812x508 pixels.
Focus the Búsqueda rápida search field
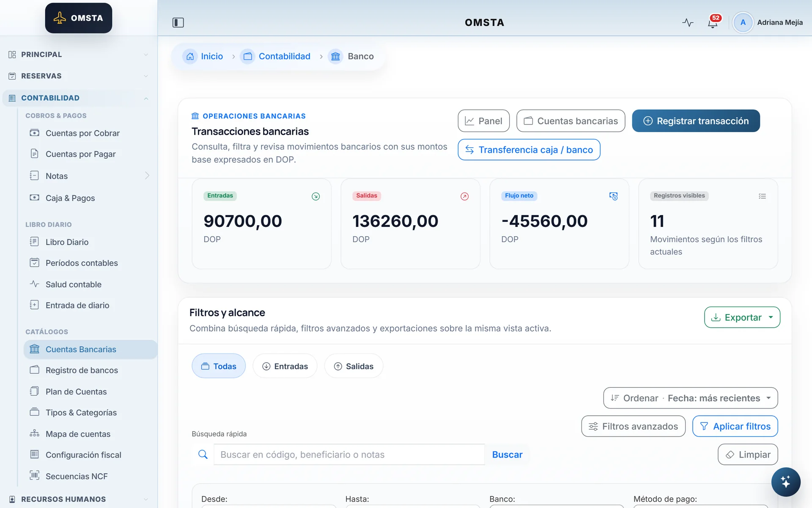tap(349, 454)
